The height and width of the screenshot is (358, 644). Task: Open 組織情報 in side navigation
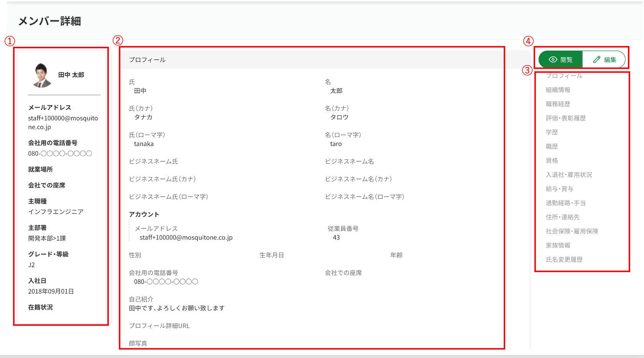[x=558, y=90]
